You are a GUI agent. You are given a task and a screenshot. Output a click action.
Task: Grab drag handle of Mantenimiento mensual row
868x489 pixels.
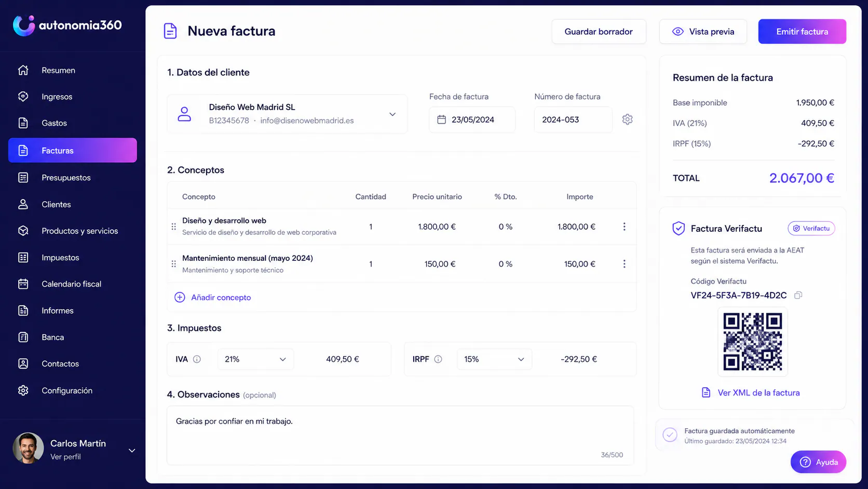click(173, 264)
